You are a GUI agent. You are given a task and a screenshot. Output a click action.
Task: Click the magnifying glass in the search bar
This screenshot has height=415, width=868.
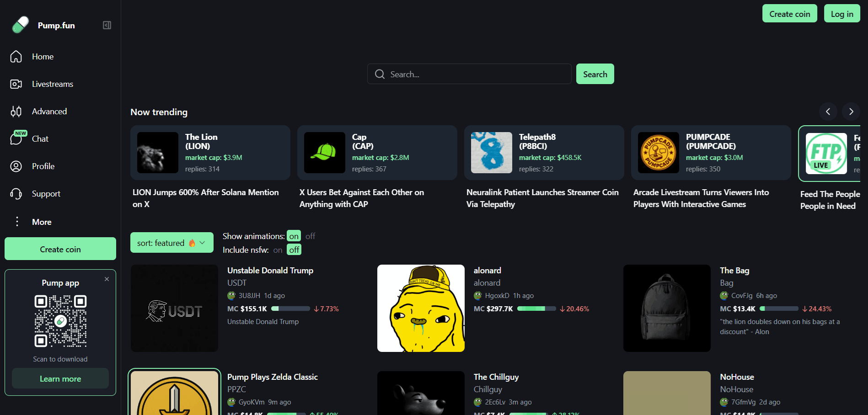(380, 74)
